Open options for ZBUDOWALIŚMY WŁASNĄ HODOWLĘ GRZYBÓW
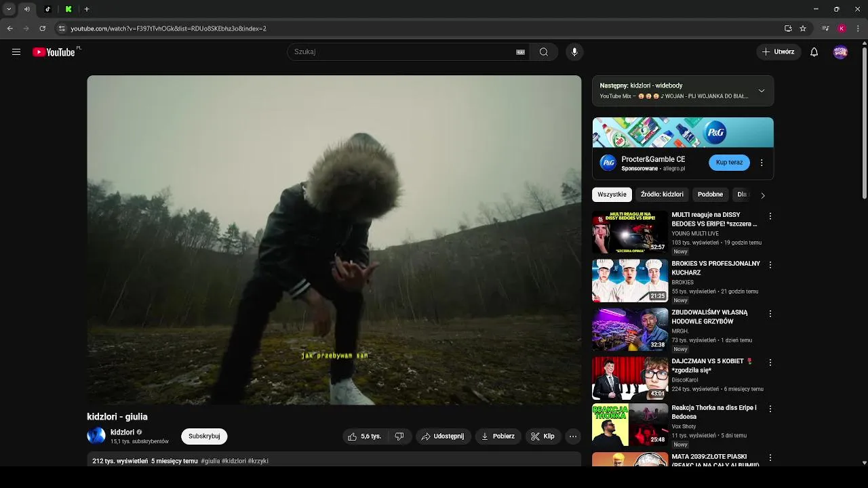The height and width of the screenshot is (488, 868). point(770,314)
